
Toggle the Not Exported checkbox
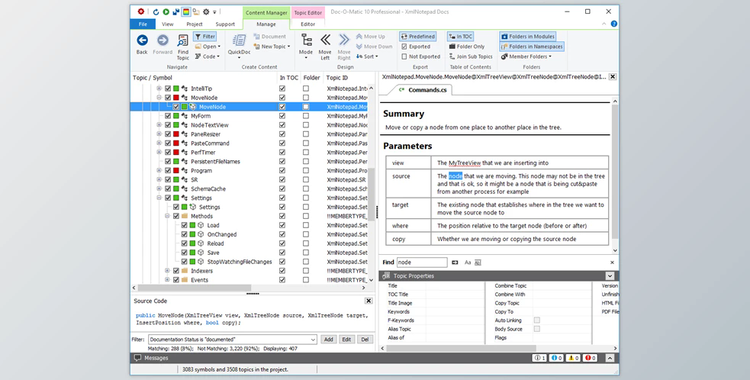coord(404,56)
